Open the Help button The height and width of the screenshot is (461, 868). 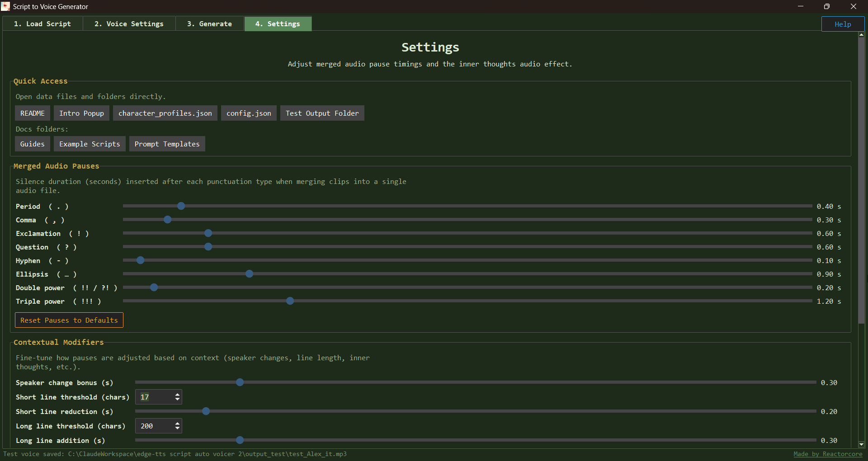click(843, 24)
